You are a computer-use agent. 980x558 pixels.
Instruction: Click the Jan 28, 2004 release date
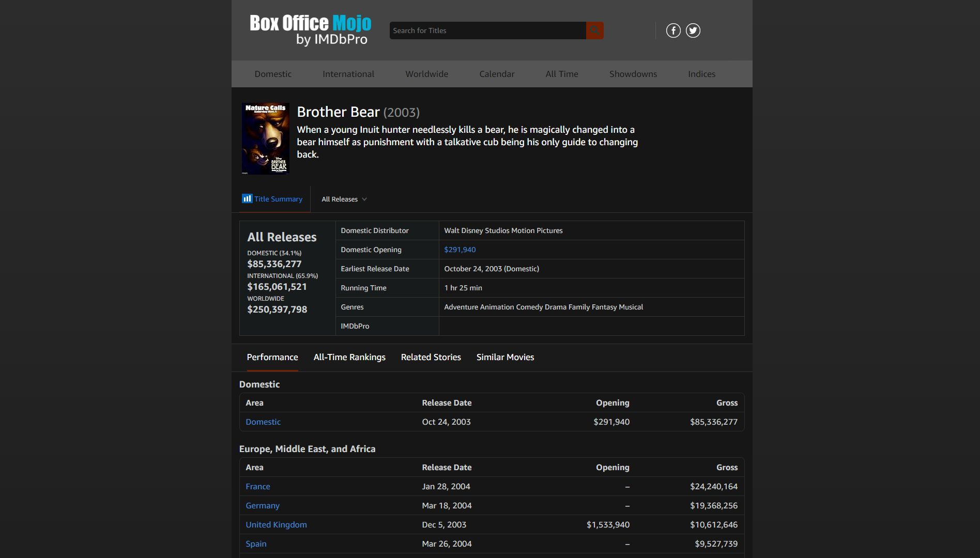(446, 486)
